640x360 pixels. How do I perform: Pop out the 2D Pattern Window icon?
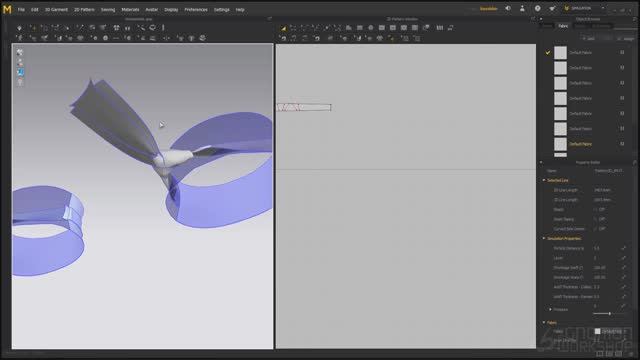pos(533,19)
